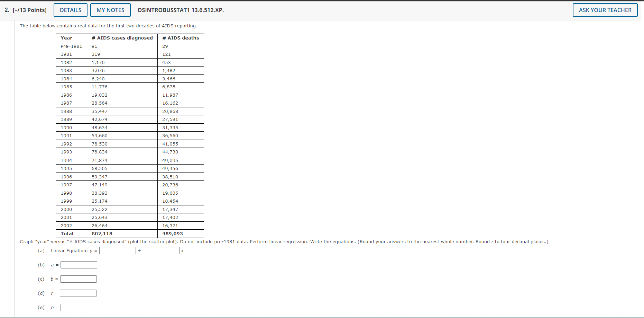
Task: Open MY NOTES for this question
Action: (x=110, y=10)
